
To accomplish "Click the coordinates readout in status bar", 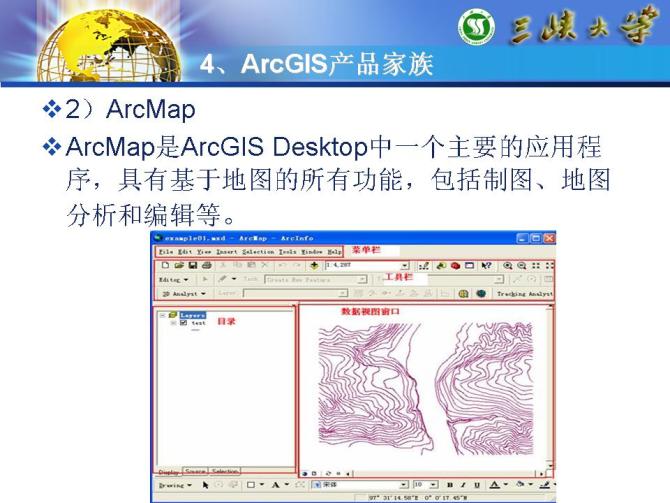I will (418, 498).
